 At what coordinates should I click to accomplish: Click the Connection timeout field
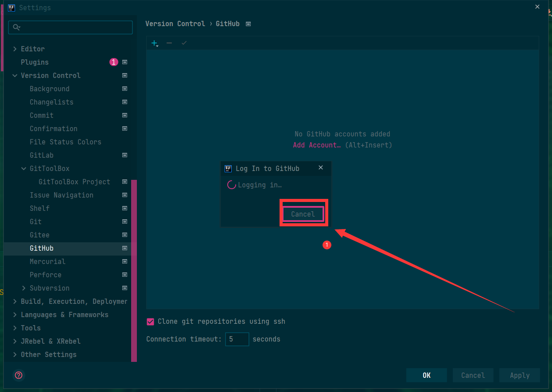pyautogui.click(x=237, y=339)
